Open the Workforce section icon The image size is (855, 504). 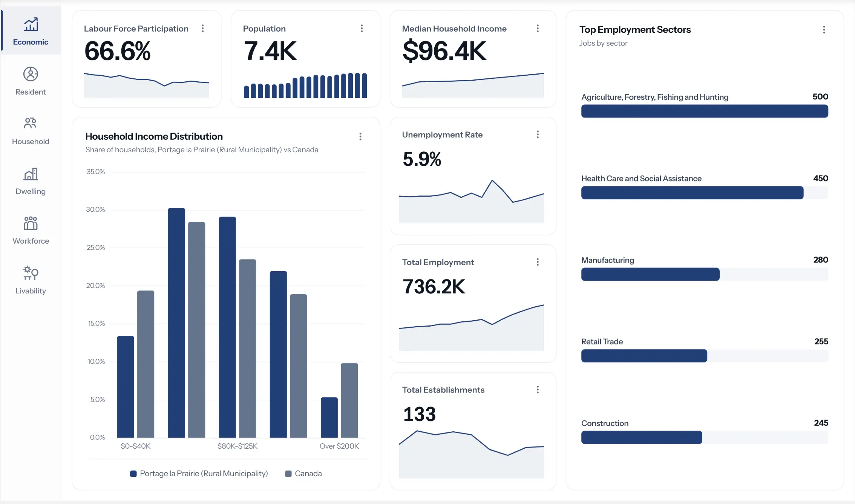pos(31,223)
